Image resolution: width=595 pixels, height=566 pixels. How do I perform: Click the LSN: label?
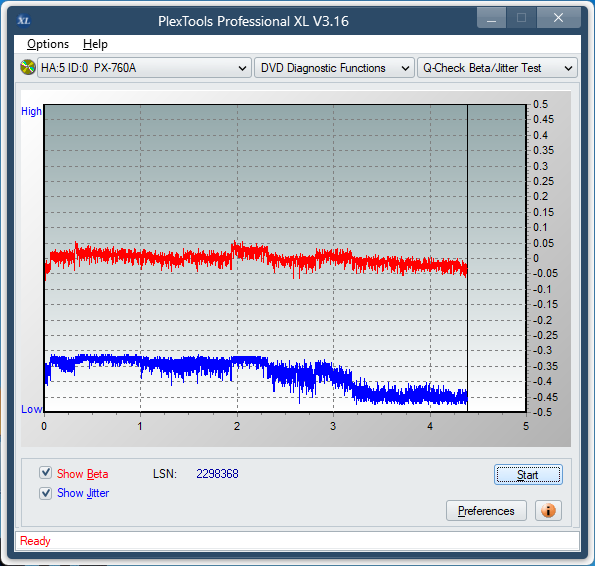pyautogui.click(x=165, y=473)
